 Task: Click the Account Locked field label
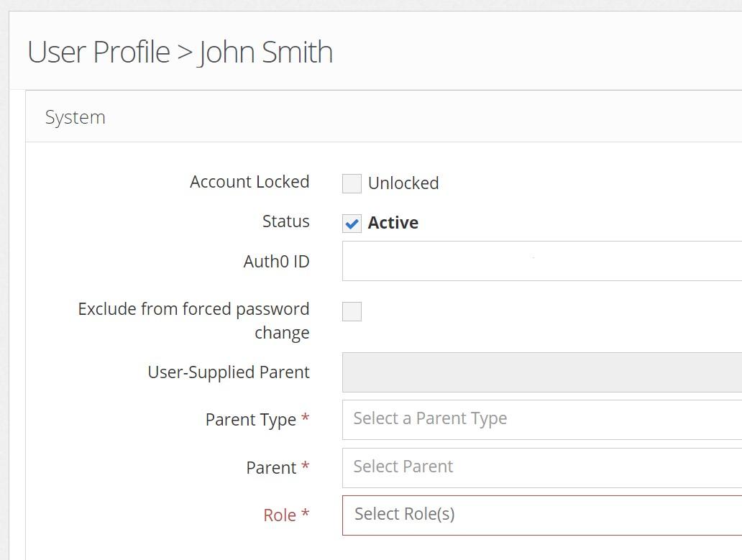[249, 182]
